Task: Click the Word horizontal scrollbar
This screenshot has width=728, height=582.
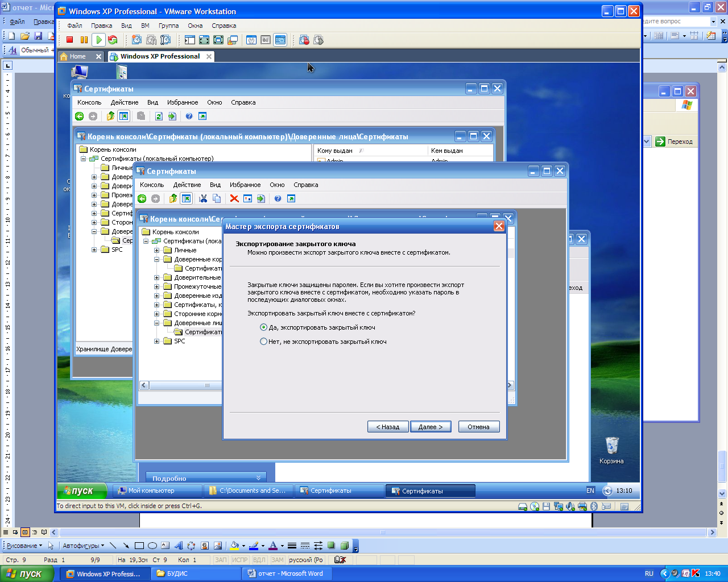Action: point(383,533)
